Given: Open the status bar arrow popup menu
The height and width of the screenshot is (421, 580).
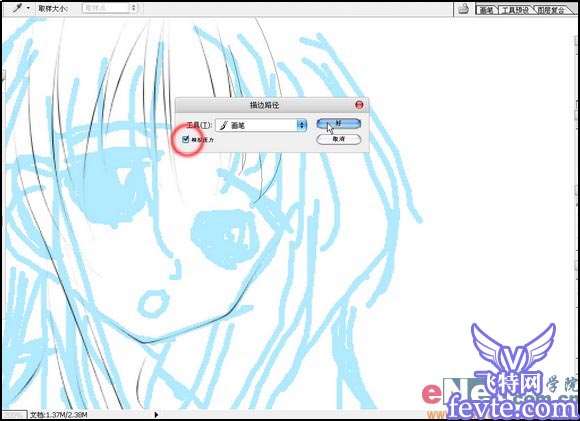Looking at the screenshot, I should [156, 415].
